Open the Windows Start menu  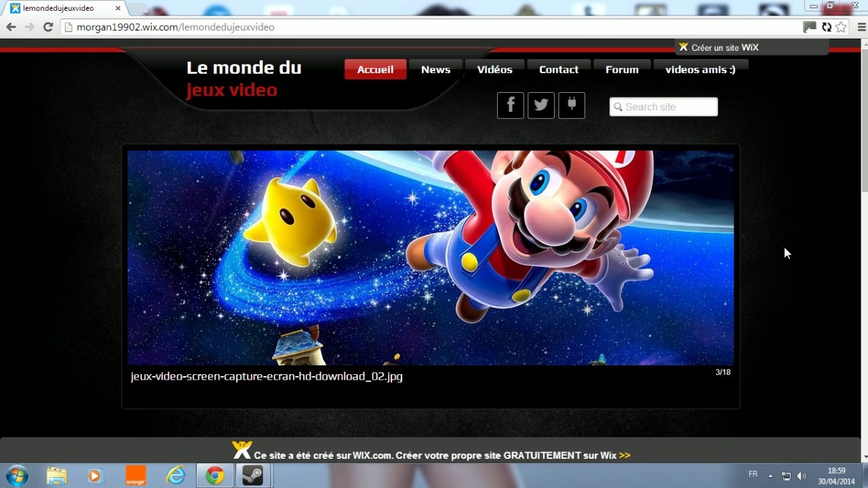pyautogui.click(x=16, y=476)
